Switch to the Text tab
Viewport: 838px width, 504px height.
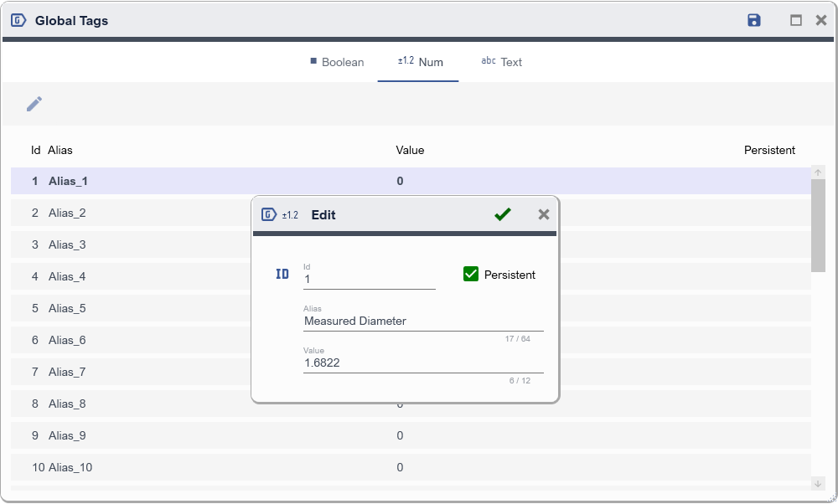(502, 62)
